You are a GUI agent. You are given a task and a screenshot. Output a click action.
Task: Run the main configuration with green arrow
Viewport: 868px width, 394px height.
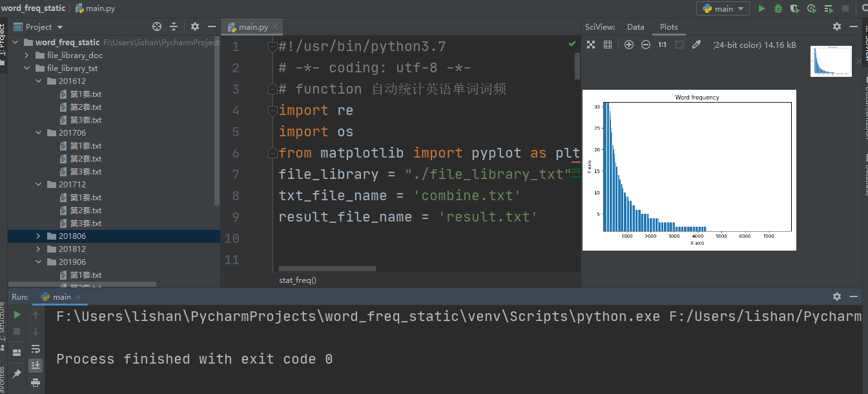(x=761, y=8)
